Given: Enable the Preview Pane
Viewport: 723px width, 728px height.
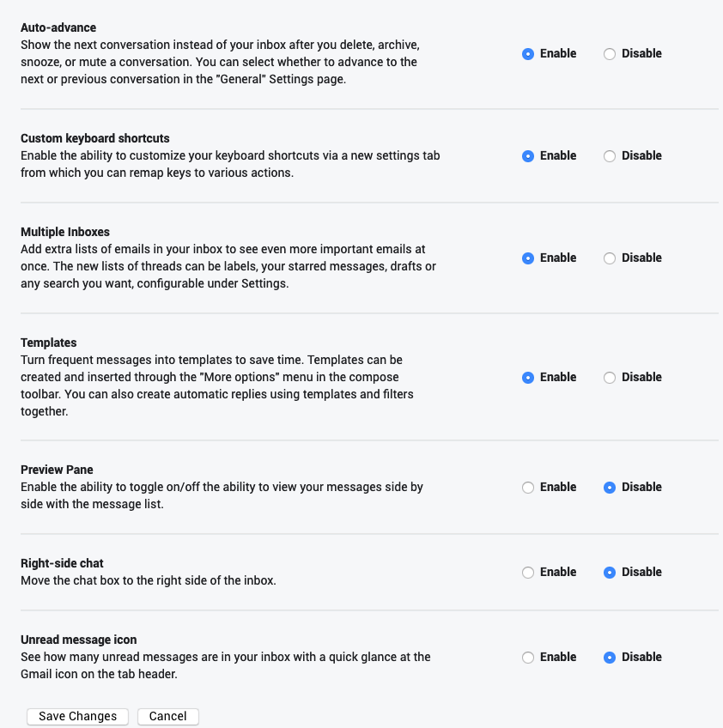Looking at the screenshot, I should click(x=528, y=488).
